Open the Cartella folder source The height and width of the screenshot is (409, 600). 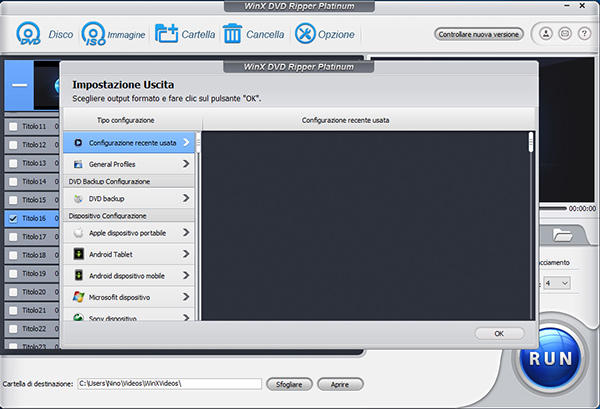pos(185,34)
